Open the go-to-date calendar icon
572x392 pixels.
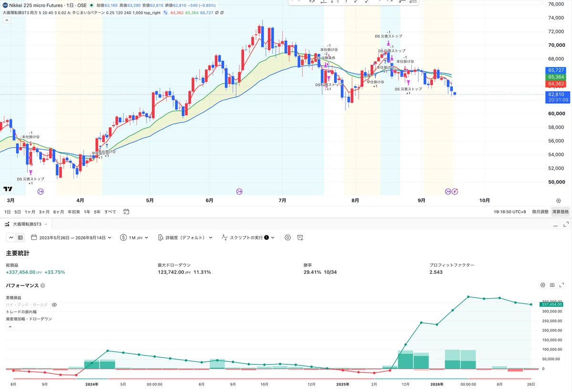[x=126, y=211]
